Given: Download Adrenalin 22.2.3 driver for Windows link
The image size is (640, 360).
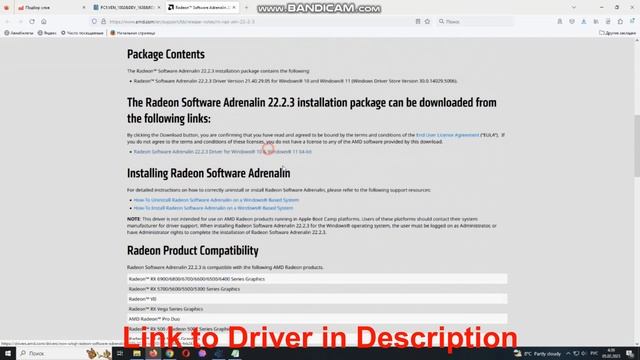Looking at the screenshot, I should (222, 151).
